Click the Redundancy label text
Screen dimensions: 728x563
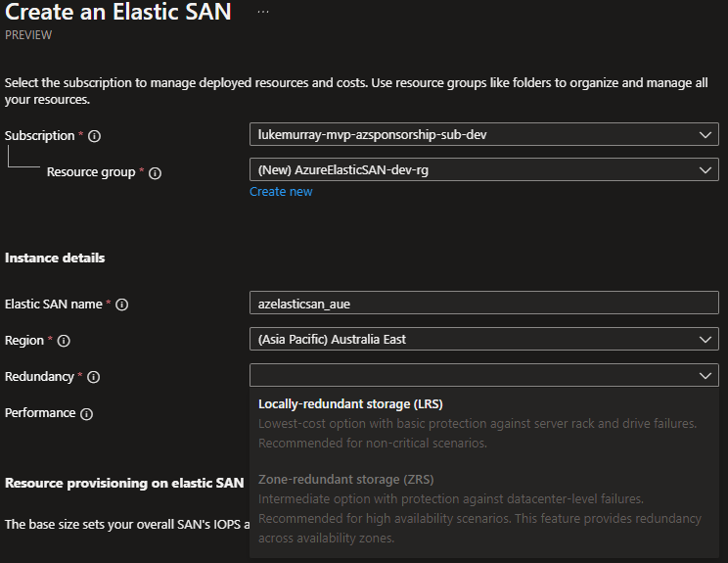[39, 377]
